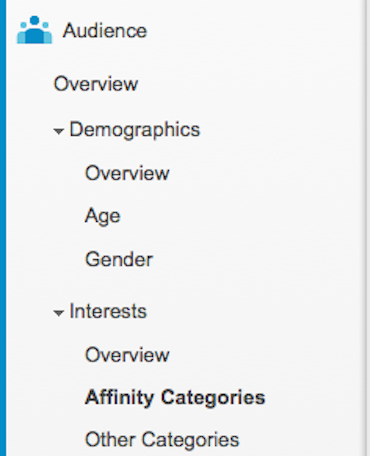Collapse the Demographics section arrow

(59, 131)
